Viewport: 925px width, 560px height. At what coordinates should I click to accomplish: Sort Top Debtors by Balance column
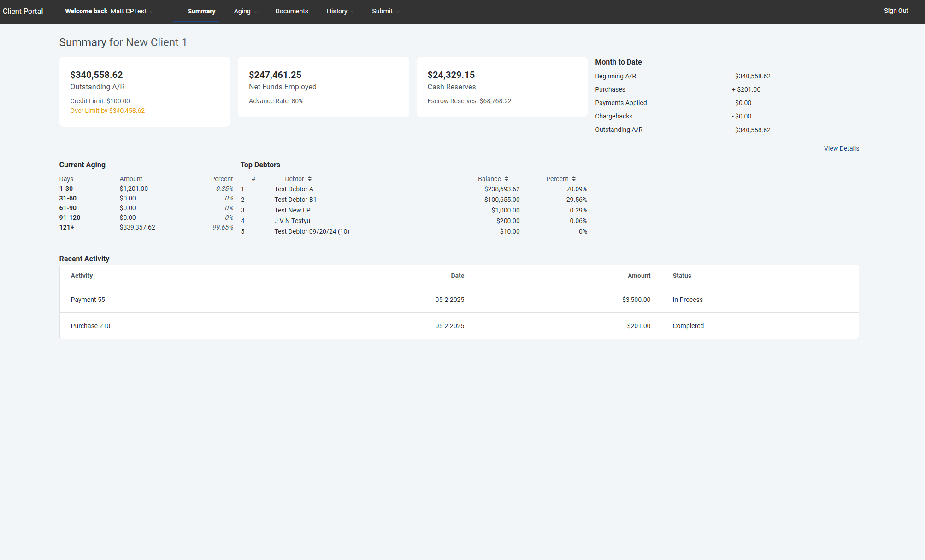(x=506, y=178)
